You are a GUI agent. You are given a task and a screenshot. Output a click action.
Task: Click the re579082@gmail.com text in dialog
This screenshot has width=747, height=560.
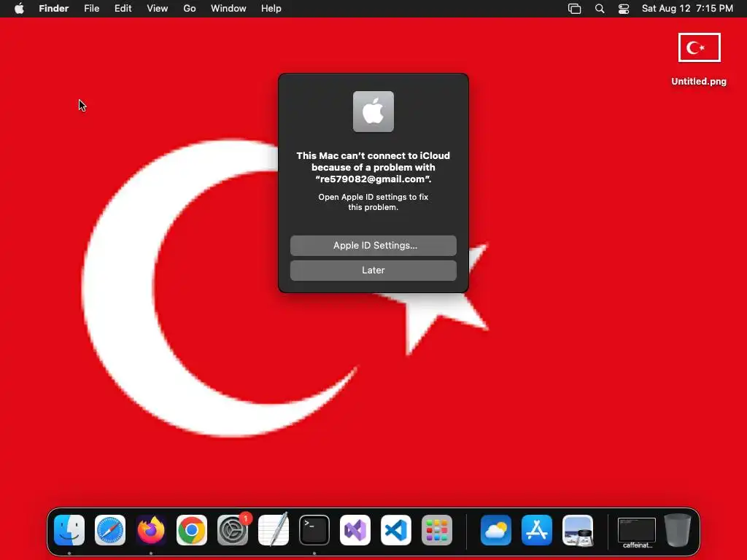tap(372, 179)
